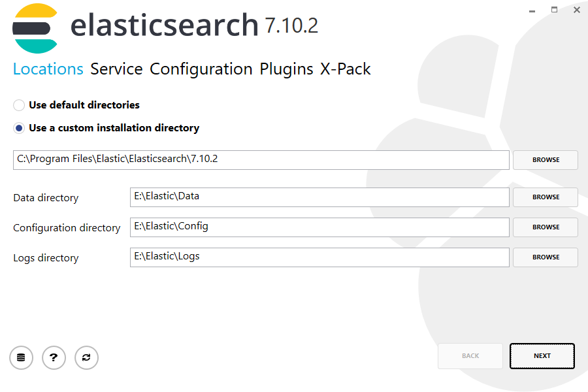588x392 pixels.
Task: Open the installation log via database icon
Action: tap(21, 357)
